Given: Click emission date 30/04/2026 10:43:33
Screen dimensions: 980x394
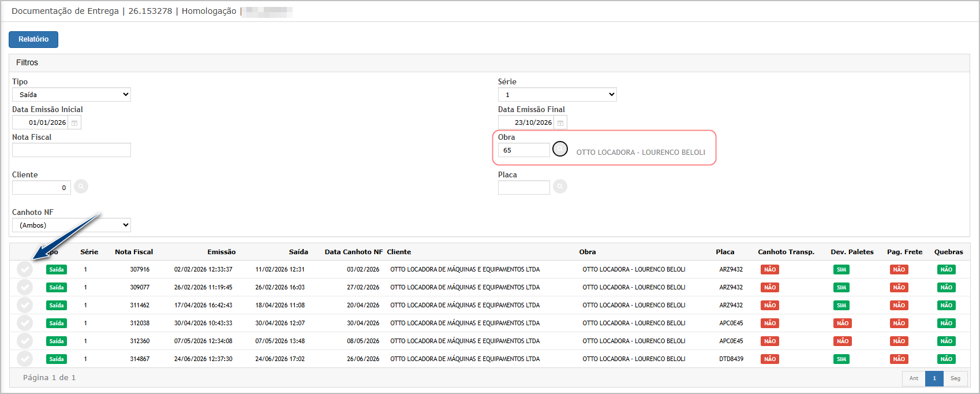Looking at the screenshot, I should [203, 324].
